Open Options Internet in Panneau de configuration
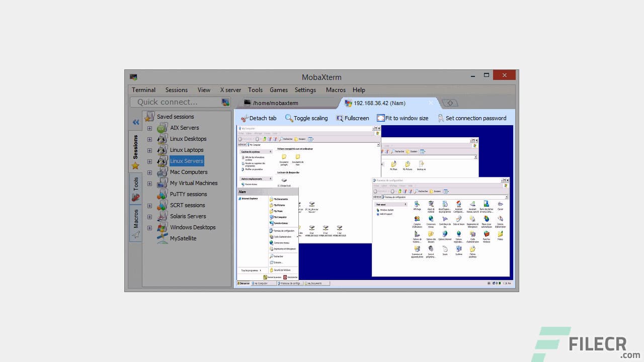 445,234
